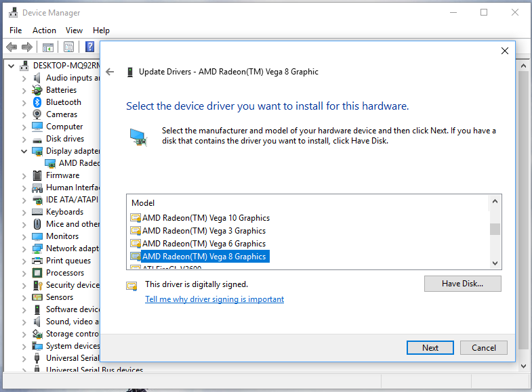
Task: Expand the Batteries node arrow
Action: coord(24,91)
